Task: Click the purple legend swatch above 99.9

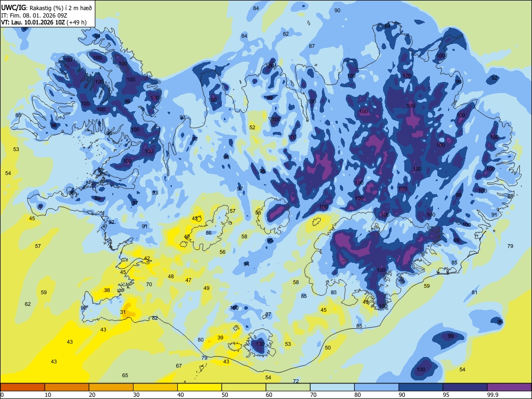Action: (x=509, y=387)
